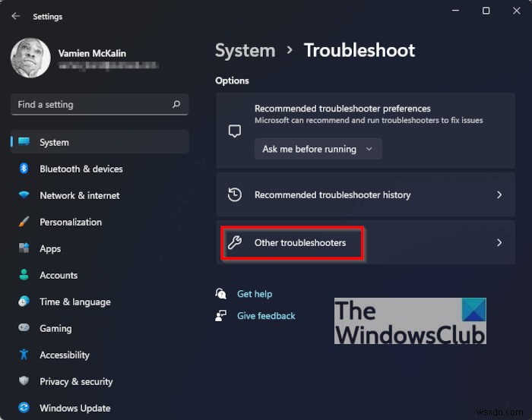This screenshot has height=420, width=532.
Task: Expand Recommended troubleshooter history chevron
Action: (x=499, y=195)
